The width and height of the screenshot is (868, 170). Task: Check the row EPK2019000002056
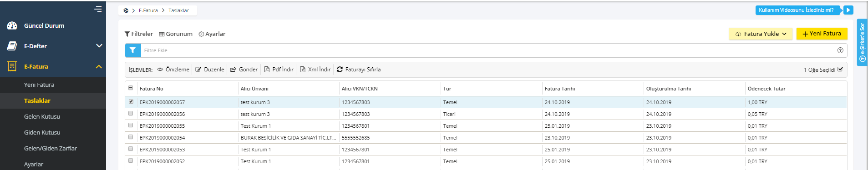[131, 114]
